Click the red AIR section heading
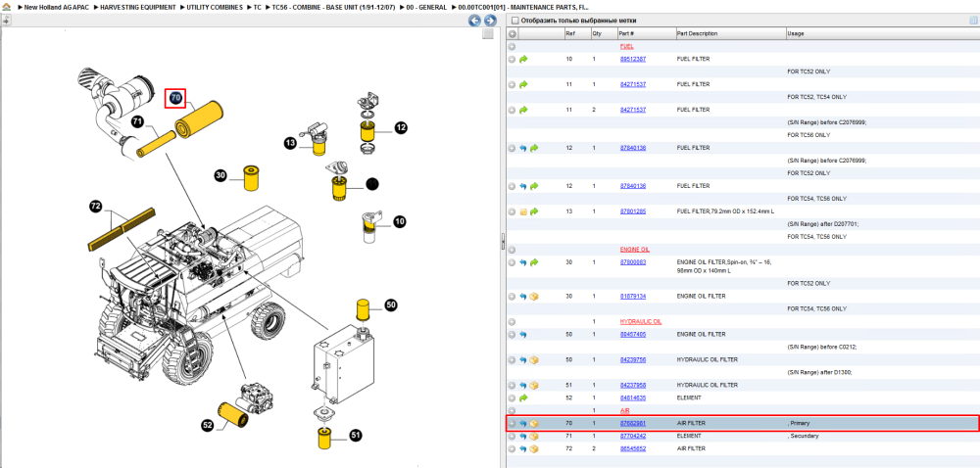Image resolution: width=980 pixels, height=468 pixels. tap(624, 410)
